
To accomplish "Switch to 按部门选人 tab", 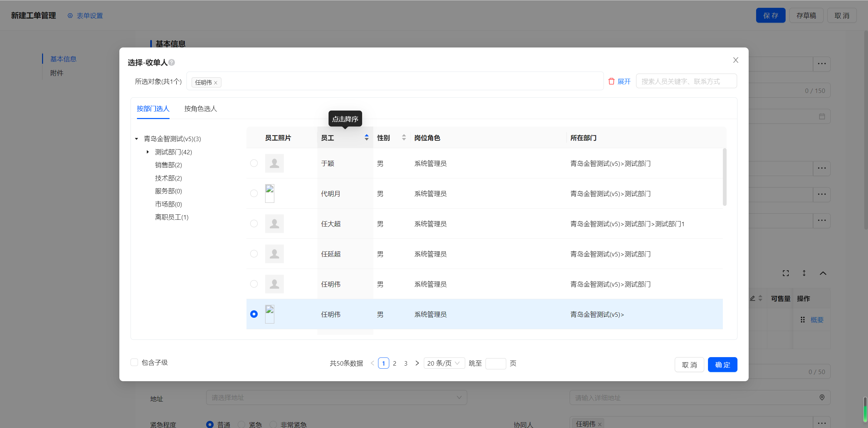I will [x=153, y=109].
